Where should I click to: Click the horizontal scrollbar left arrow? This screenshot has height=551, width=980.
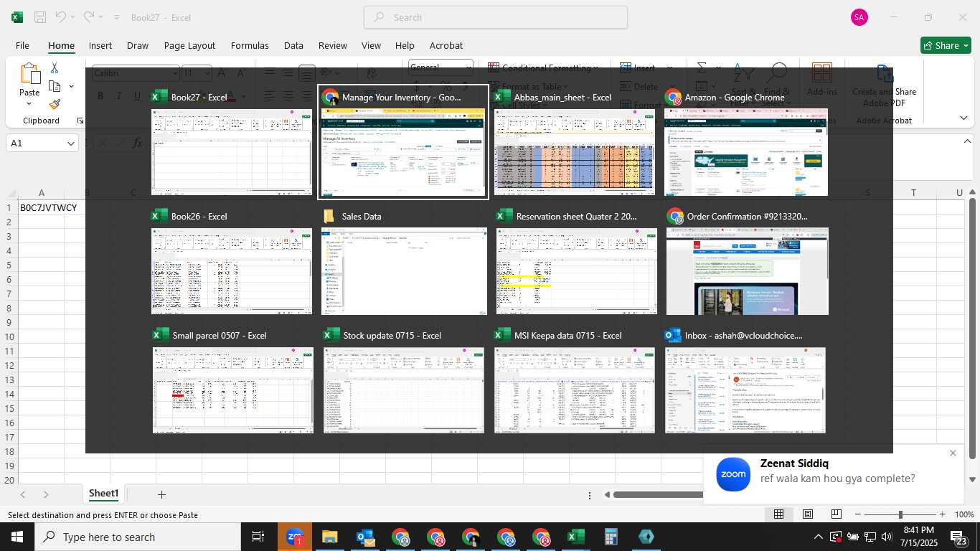pos(607,494)
